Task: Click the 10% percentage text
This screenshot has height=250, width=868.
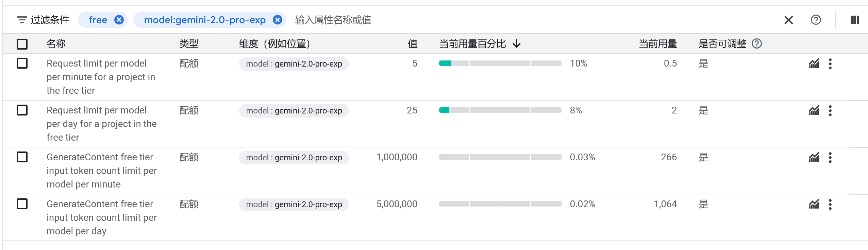Action: [x=579, y=63]
